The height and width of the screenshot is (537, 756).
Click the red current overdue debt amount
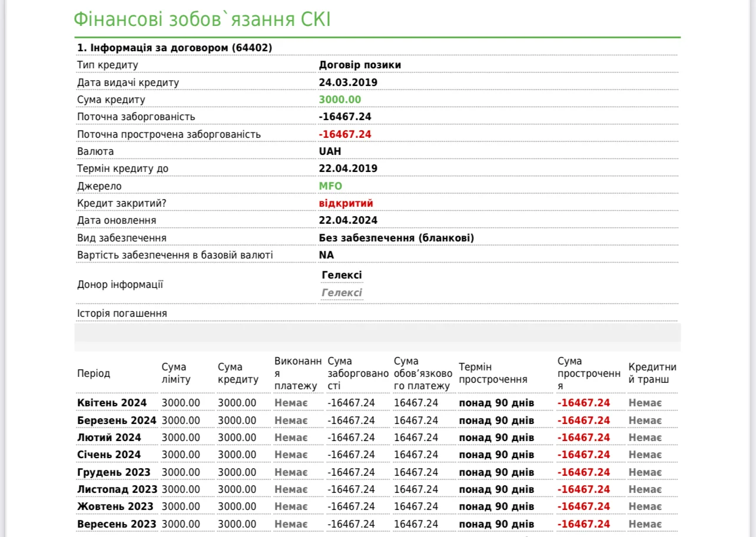345,134
